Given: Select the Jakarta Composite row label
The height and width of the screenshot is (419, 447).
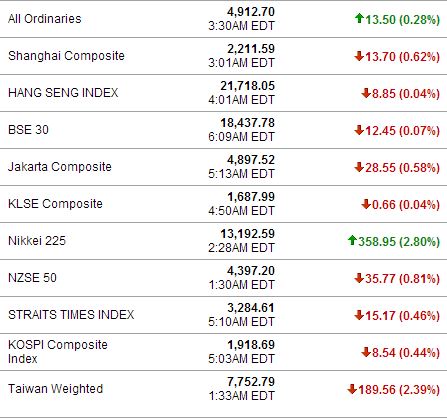Looking at the screenshot, I should [60, 167].
